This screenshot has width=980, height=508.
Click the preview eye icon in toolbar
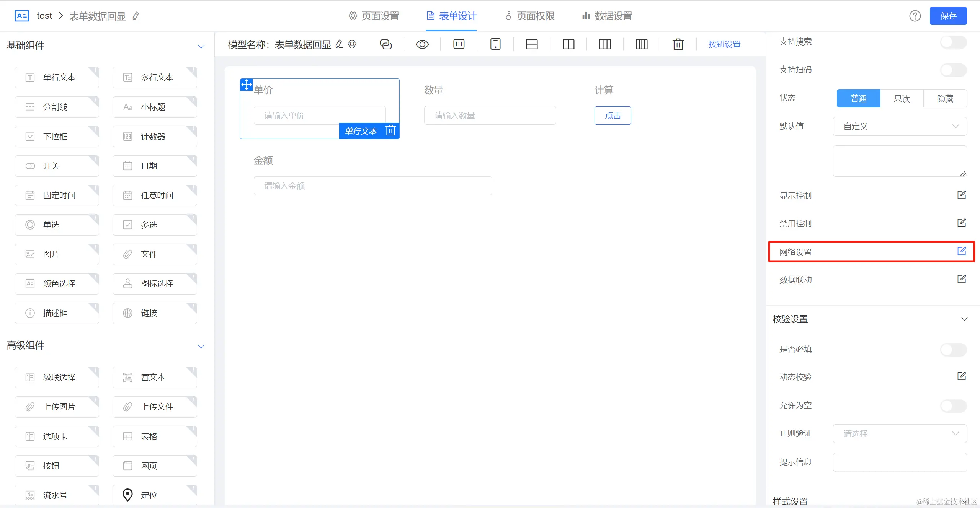point(422,44)
